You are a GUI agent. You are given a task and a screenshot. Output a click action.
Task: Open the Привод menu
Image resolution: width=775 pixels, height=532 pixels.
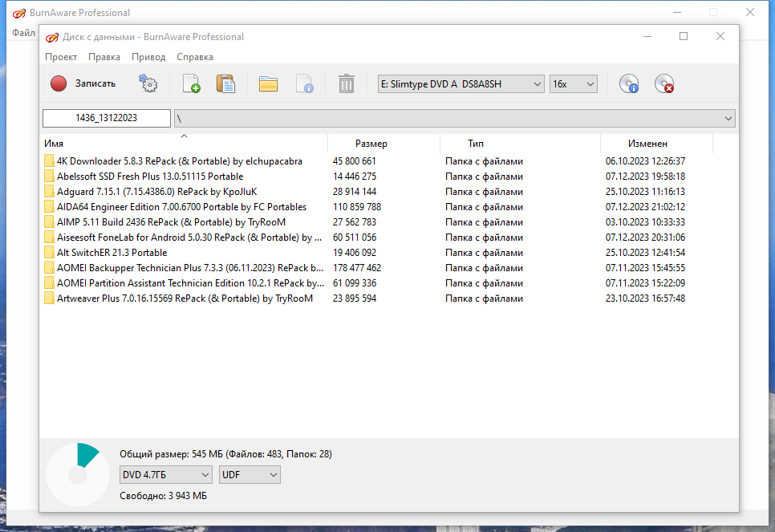[x=148, y=57]
